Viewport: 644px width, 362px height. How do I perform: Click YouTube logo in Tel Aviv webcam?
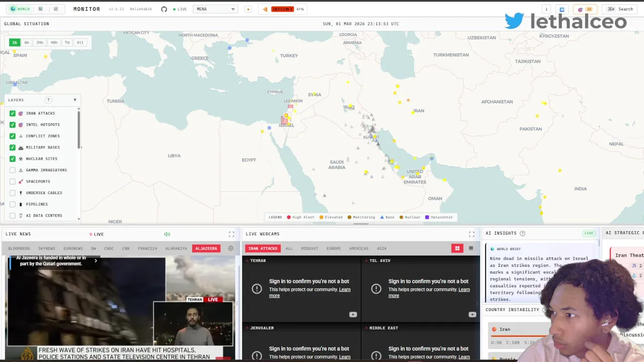tap(472, 315)
